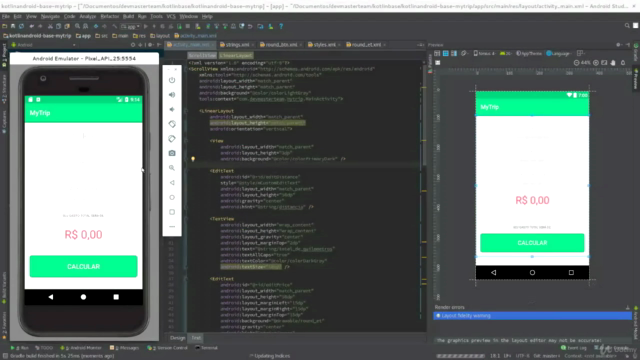Tap the home button in emulator navigation bar

pos(83,297)
